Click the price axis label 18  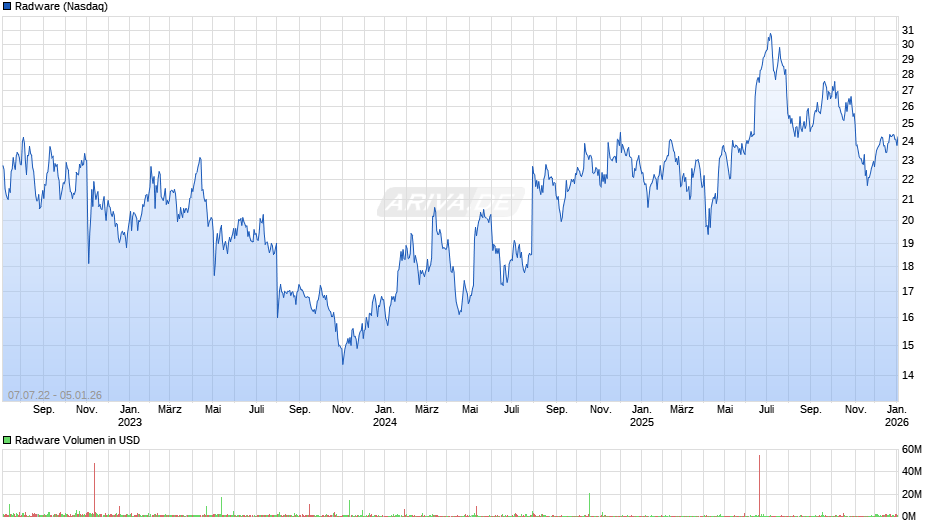click(908, 266)
